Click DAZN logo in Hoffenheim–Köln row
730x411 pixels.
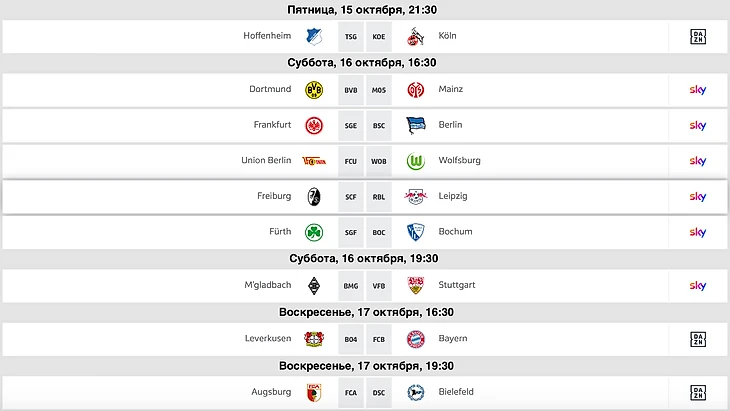coord(698,37)
